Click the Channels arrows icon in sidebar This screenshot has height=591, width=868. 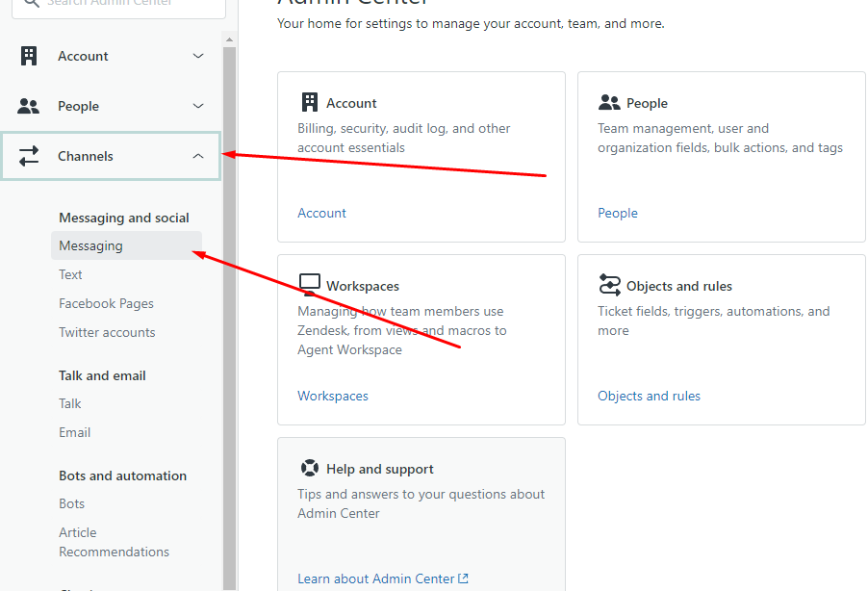coord(29,156)
